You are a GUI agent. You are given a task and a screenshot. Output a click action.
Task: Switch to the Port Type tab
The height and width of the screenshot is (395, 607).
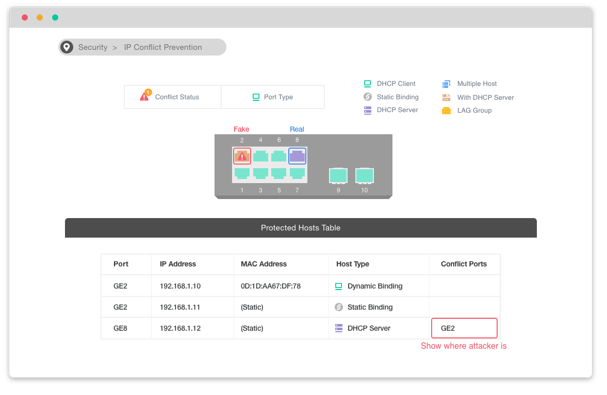pyautogui.click(x=273, y=97)
